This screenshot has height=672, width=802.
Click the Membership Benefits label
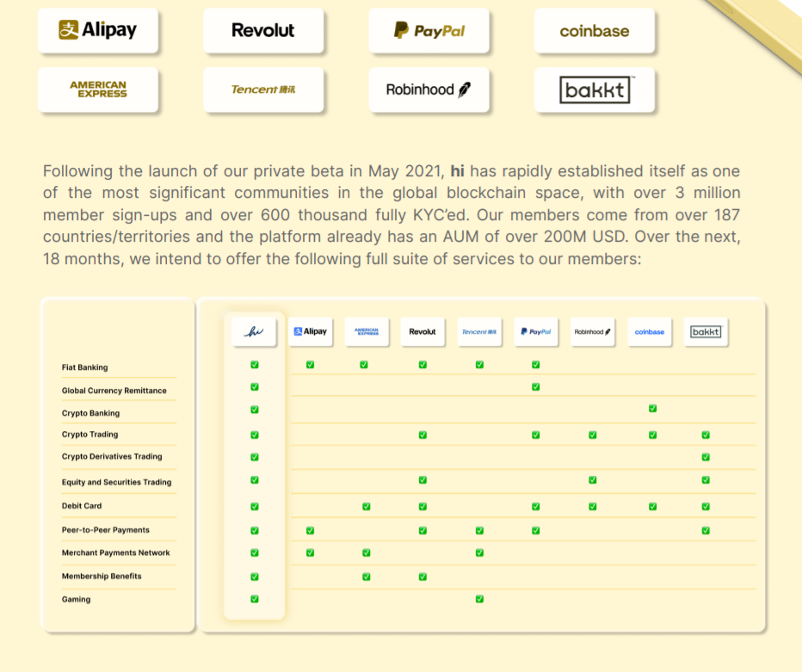[x=102, y=576]
